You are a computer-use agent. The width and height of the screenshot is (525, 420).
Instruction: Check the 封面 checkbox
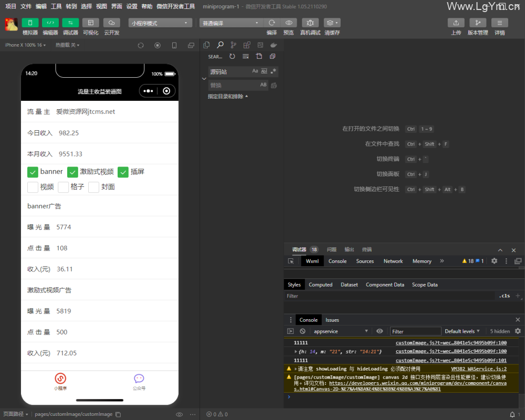(94, 187)
